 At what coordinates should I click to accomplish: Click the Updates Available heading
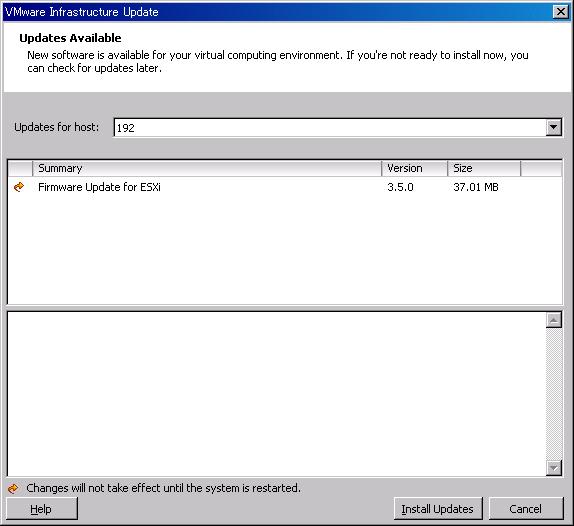(70, 38)
